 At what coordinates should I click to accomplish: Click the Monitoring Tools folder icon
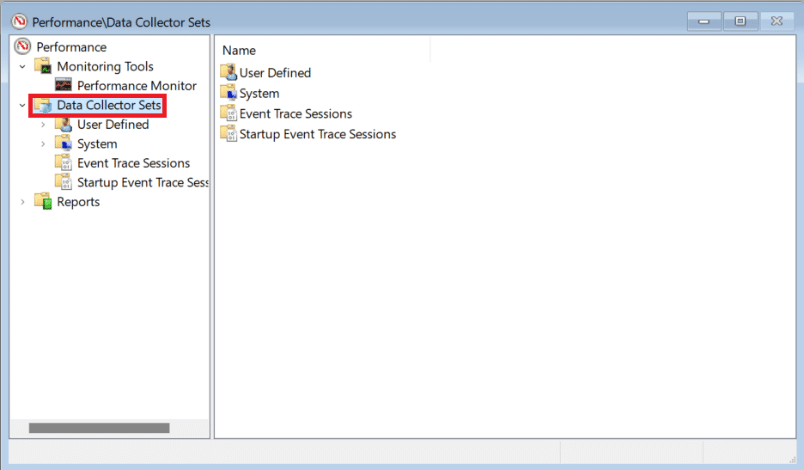coord(43,66)
